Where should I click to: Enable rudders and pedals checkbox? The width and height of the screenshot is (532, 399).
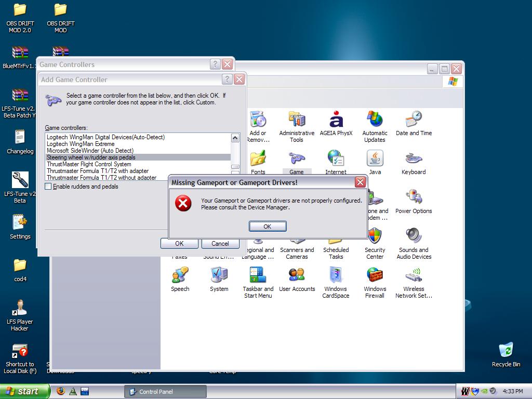coord(48,187)
